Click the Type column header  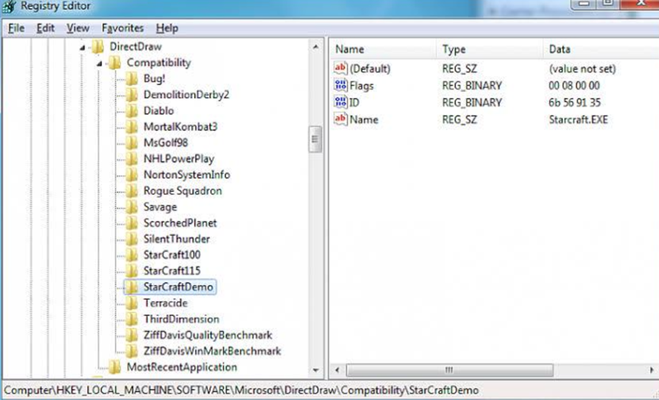(490, 49)
